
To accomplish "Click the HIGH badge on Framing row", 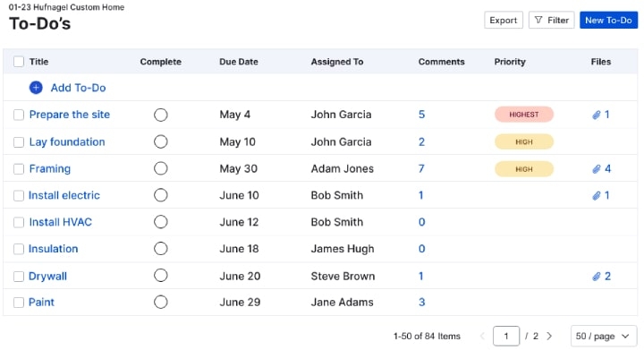I will click(x=524, y=169).
